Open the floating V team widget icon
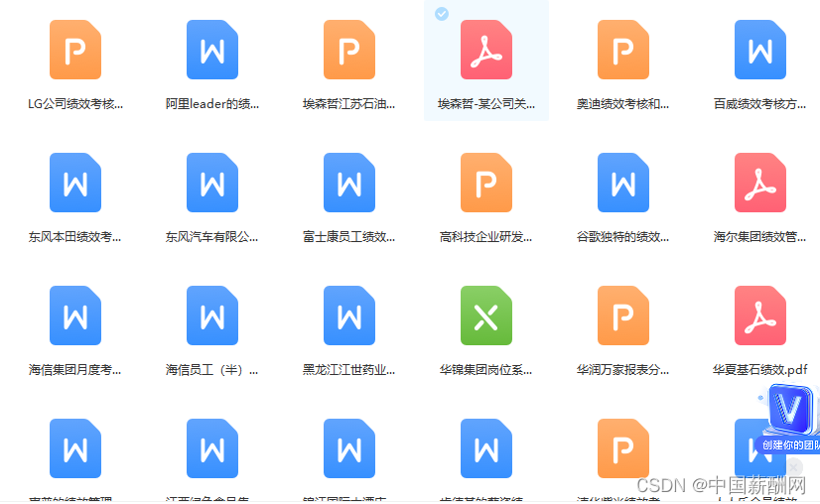 790,410
